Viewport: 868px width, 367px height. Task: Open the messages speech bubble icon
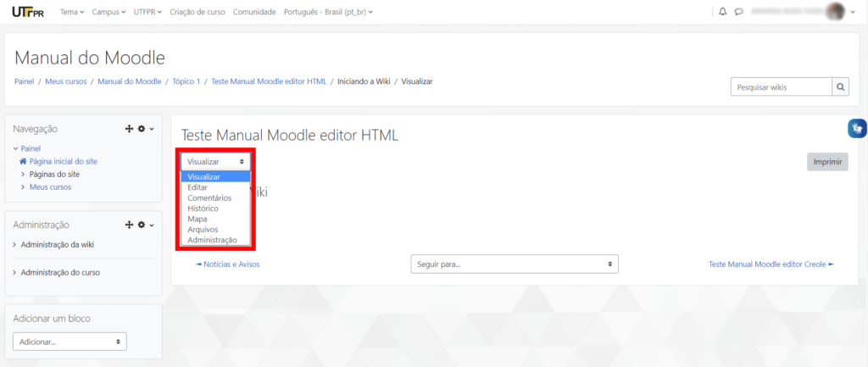[x=738, y=12]
